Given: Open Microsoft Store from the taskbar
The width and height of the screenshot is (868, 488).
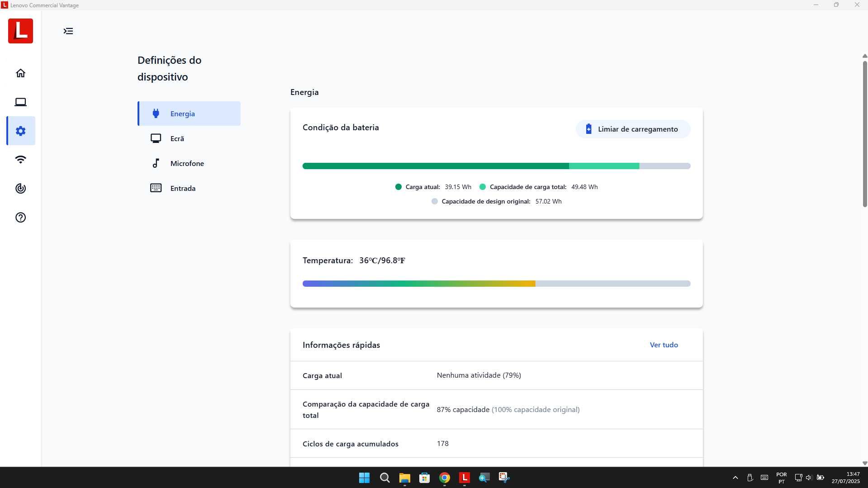Looking at the screenshot, I should click(x=424, y=478).
